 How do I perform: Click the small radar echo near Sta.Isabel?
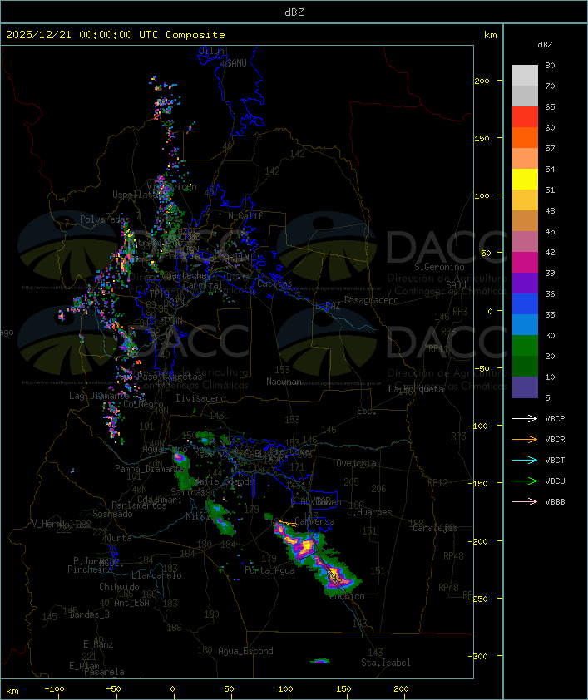click(320, 661)
